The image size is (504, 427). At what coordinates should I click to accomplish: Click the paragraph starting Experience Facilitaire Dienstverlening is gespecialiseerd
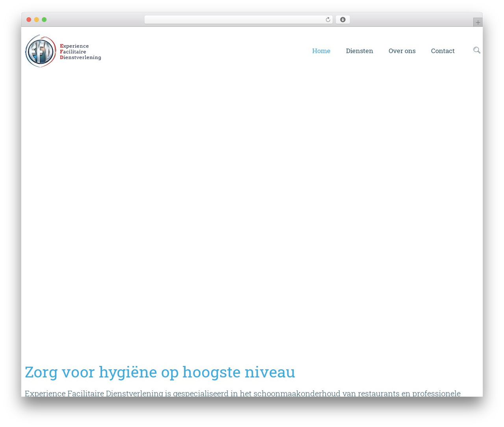[243, 393]
